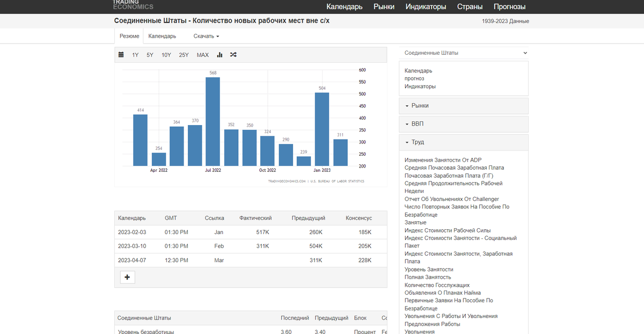Click the TRADINGECONOMICS.COM chart source text

pyautogui.click(x=287, y=181)
